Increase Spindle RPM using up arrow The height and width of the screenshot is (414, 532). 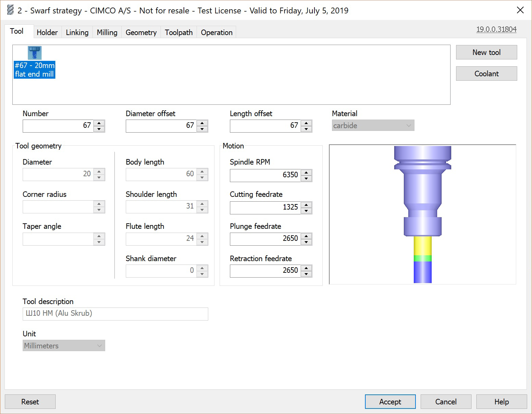[306, 172]
